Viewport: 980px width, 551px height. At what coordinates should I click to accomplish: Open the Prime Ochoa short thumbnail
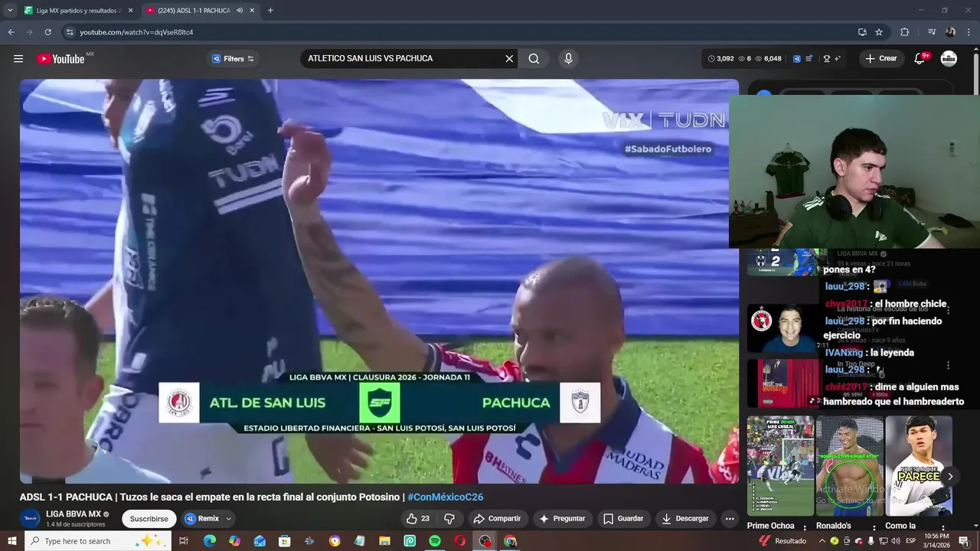point(780,465)
